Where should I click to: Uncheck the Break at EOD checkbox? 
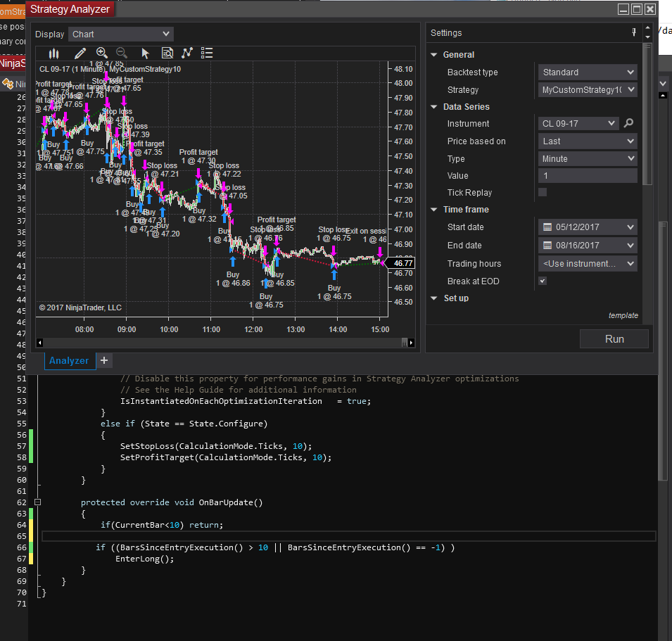pyautogui.click(x=543, y=281)
